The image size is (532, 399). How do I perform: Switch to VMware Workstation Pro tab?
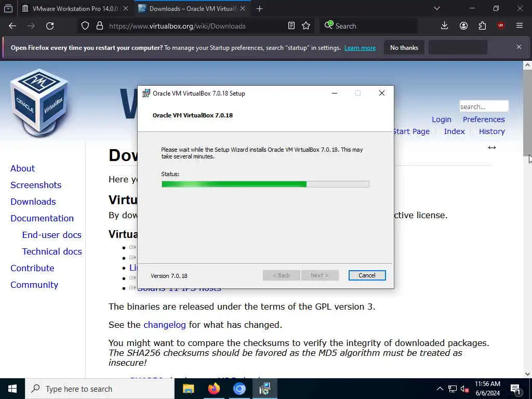[x=75, y=8]
